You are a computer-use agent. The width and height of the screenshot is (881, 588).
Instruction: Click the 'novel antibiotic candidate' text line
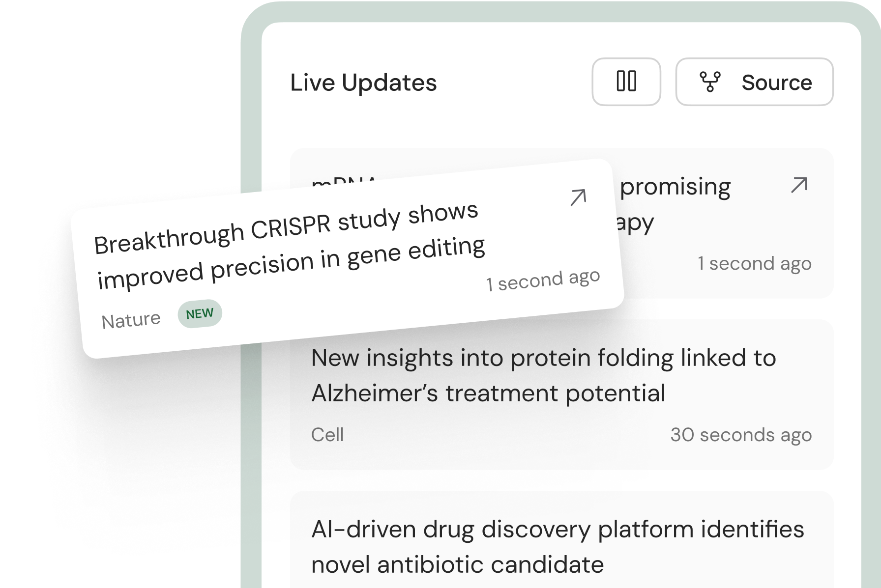click(x=457, y=564)
